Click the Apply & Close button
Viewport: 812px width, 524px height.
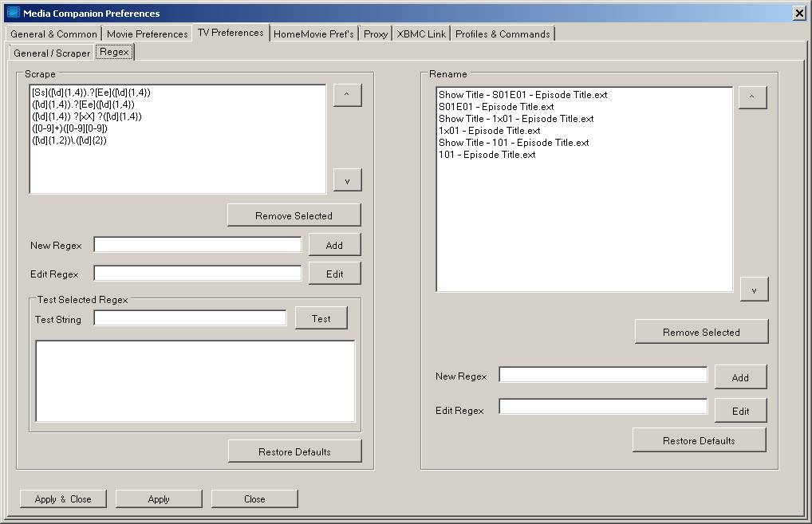tap(63, 498)
